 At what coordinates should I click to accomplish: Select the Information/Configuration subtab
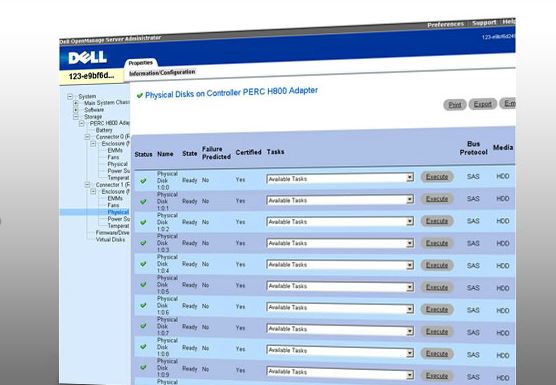(162, 73)
